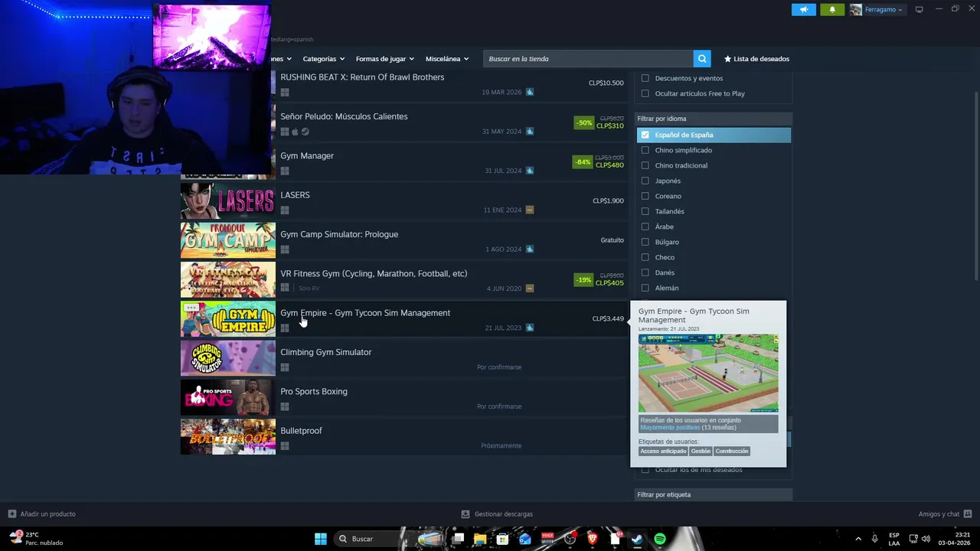Open the 23°C weather widget
Viewport: 980px width, 551px height.
coord(37,539)
